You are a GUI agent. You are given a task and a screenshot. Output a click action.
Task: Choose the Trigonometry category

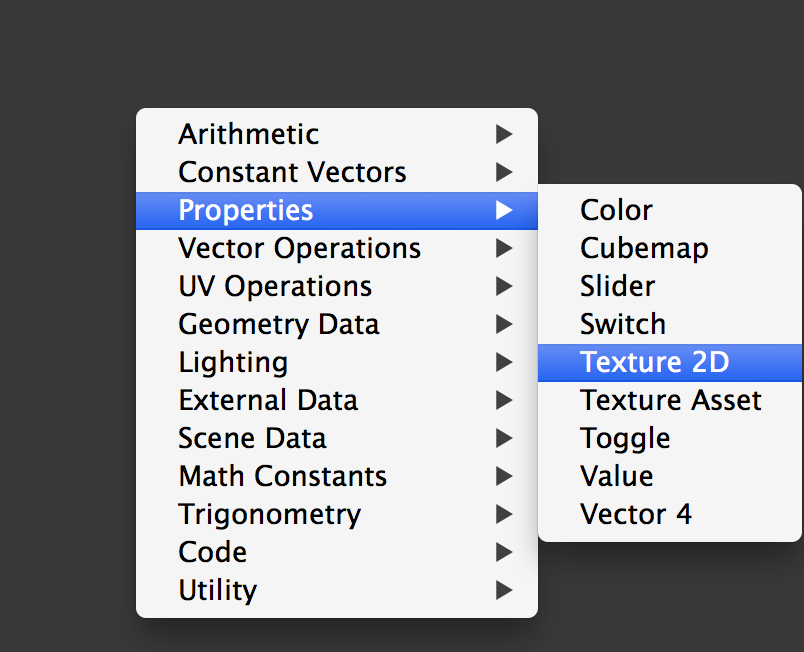(x=269, y=514)
